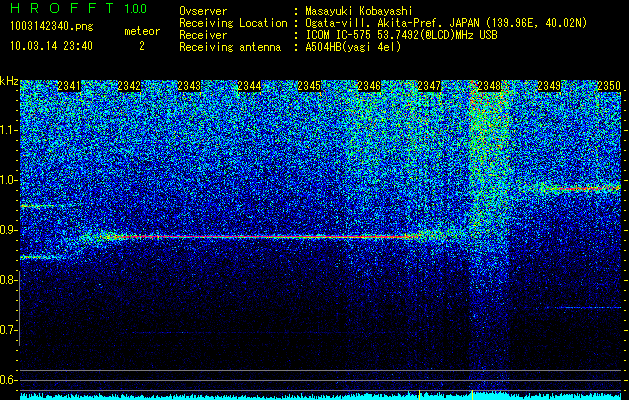Click the Receiver field label
Viewport: 629px width, 400px height.
point(203,35)
